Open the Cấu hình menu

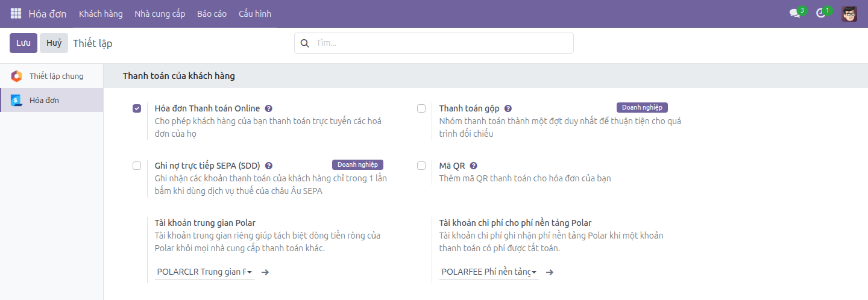click(255, 13)
